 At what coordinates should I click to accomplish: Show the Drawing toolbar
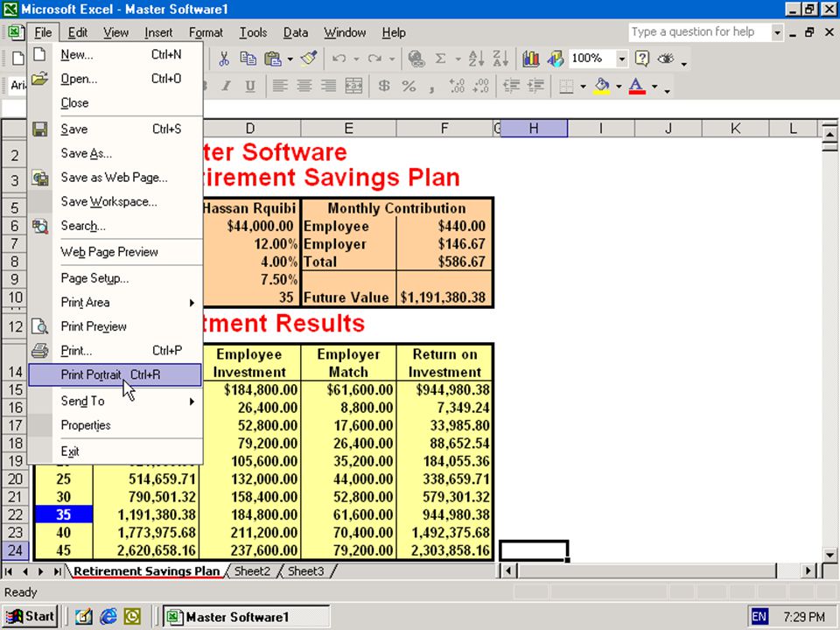point(556,59)
